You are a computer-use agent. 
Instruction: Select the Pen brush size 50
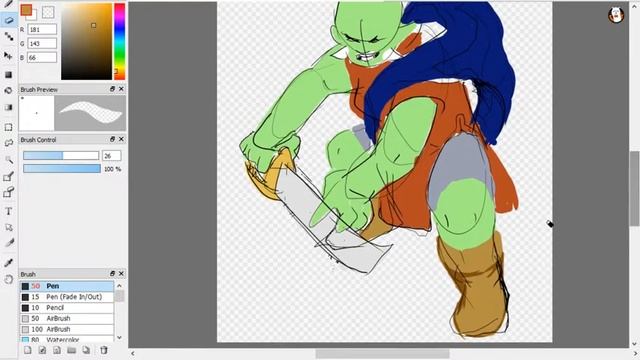(x=67, y=286)
